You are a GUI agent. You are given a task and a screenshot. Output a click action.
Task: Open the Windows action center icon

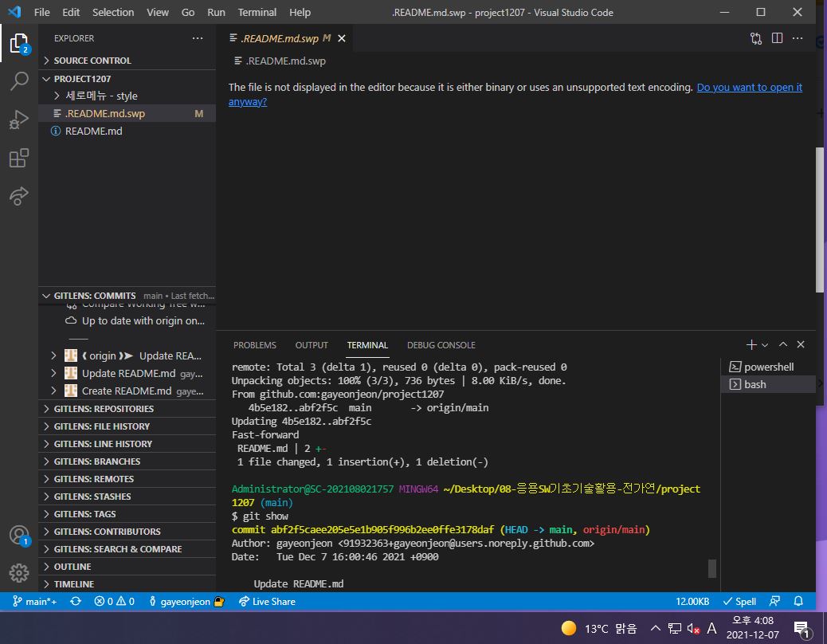802,628
